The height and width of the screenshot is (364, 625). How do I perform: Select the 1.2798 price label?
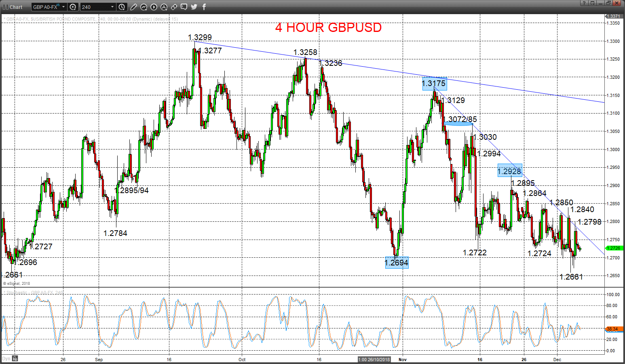[590, 222]
